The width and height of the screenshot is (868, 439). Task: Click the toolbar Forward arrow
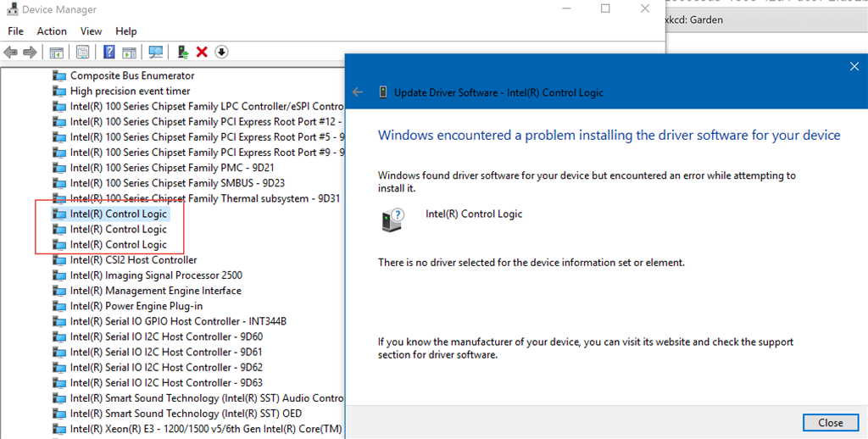30,52
